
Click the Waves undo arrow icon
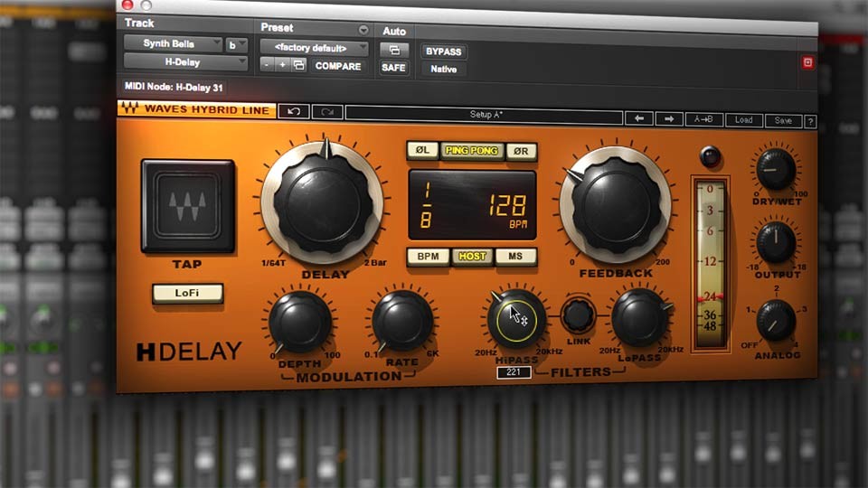294,111
